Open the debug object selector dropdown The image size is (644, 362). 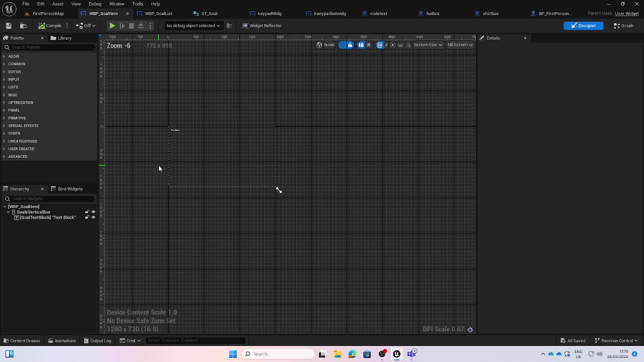193,26
